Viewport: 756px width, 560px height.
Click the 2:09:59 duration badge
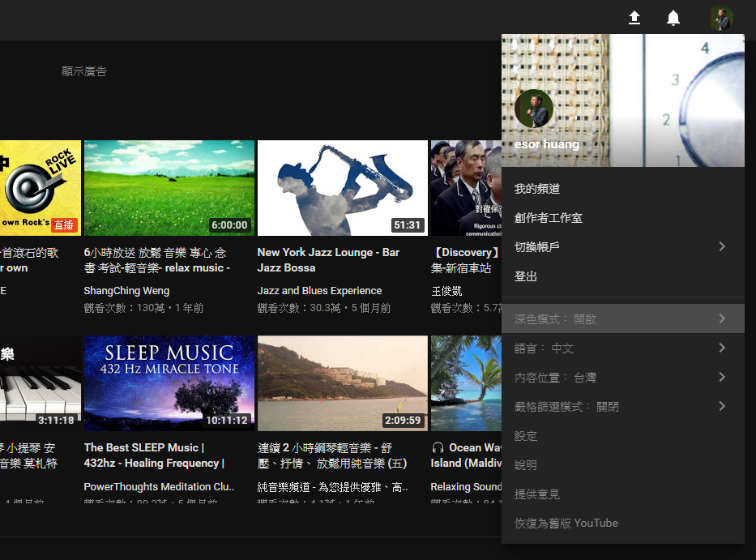click(x=403, y=420)
